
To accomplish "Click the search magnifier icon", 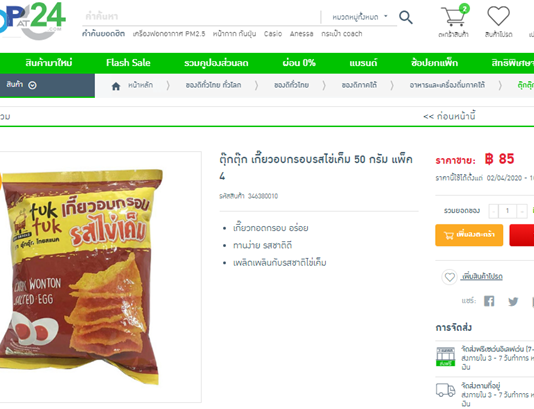I will point(406,17).
